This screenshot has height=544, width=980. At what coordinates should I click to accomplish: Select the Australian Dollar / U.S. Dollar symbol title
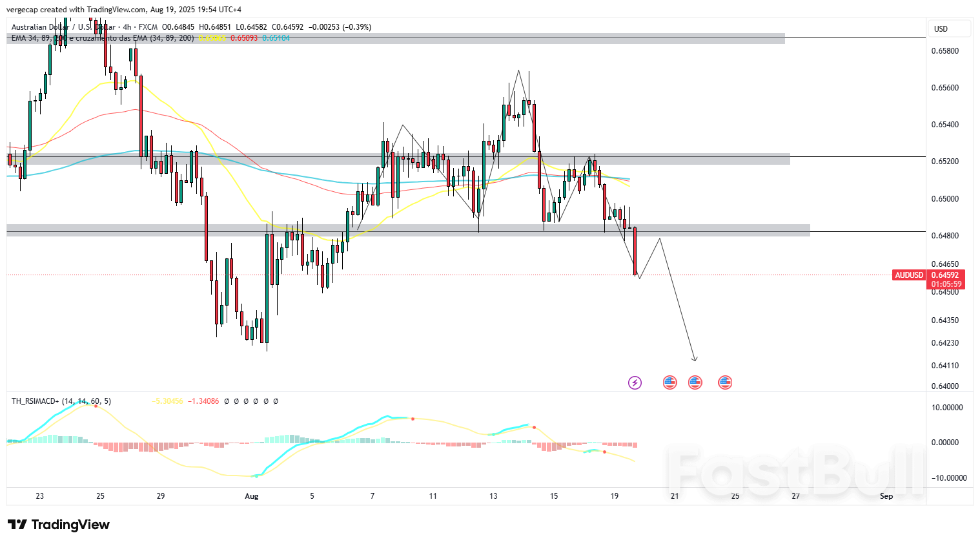pyautogui.click(x=58, y=27)
